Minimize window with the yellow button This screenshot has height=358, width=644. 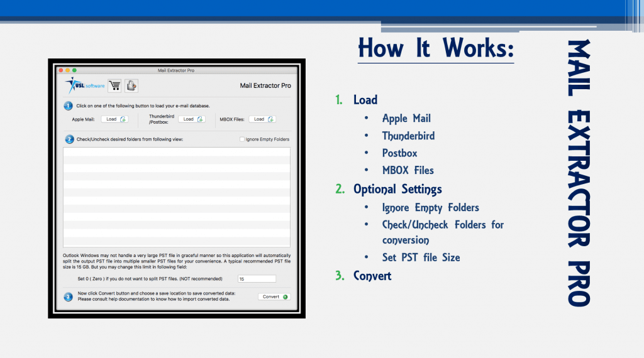click(x=67, y=70)
